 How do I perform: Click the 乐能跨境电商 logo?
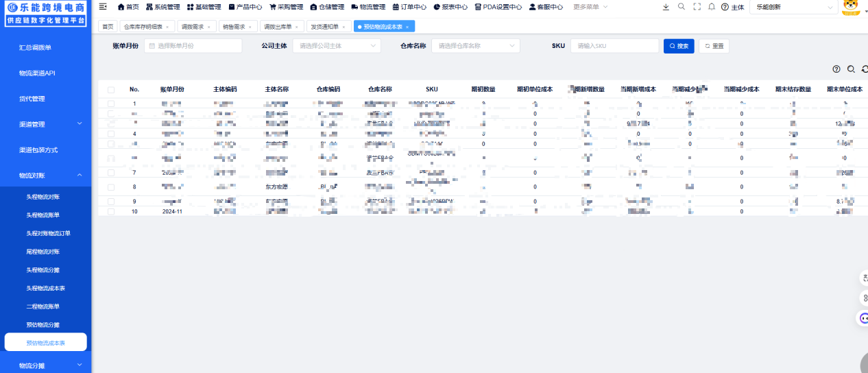(45, 14)
